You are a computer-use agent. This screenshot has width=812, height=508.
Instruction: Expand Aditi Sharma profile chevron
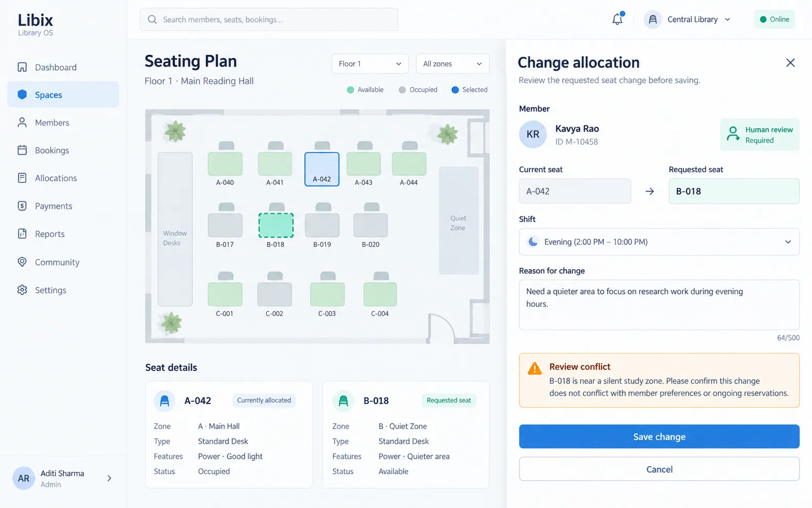tap(109, 478)
